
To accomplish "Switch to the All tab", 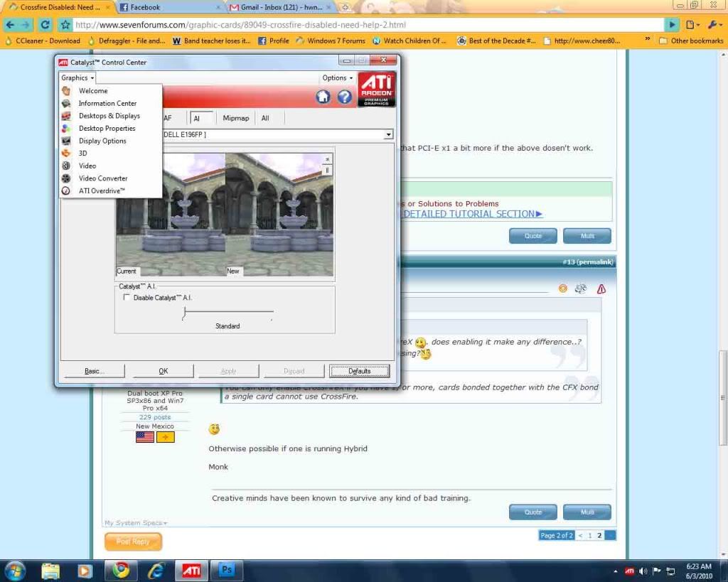I will [x=265, y=118].
